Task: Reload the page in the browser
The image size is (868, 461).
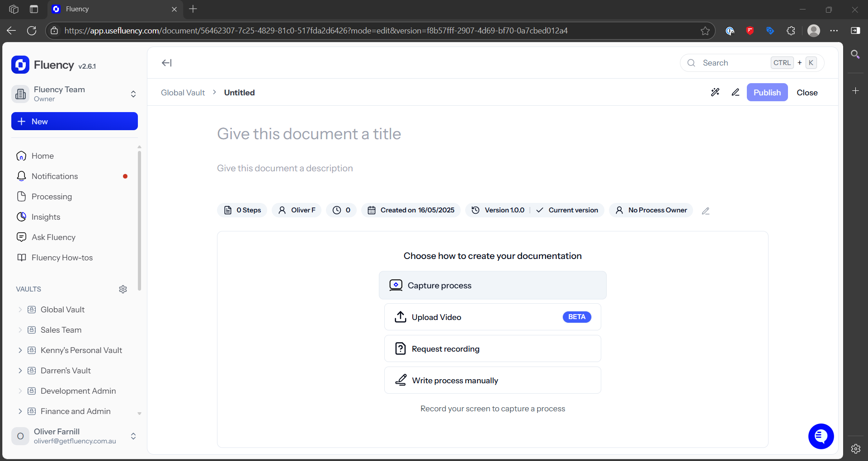Action: 32,31
